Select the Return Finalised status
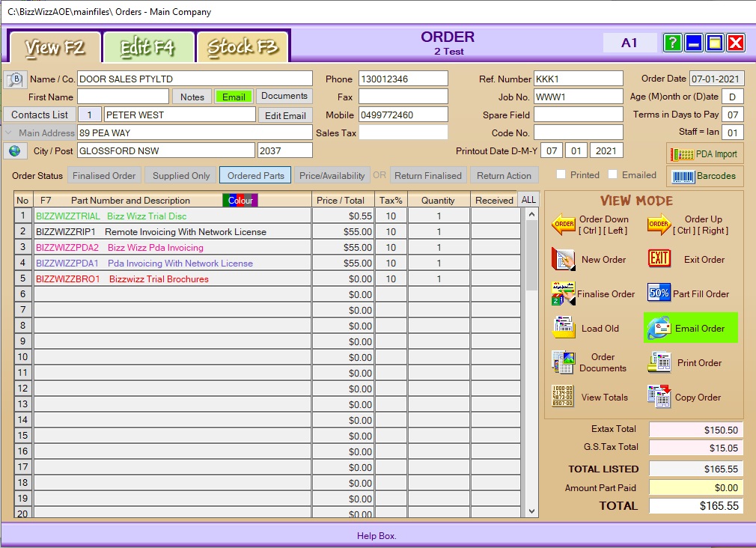The width and height of the screenshot is (756, 548). 427,176
